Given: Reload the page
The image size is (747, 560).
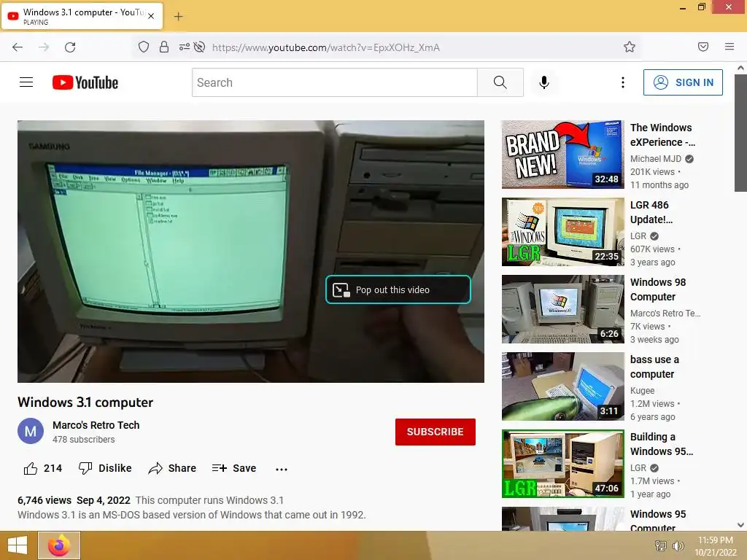Looking at the screenshot, I should (x=70, y=47).
